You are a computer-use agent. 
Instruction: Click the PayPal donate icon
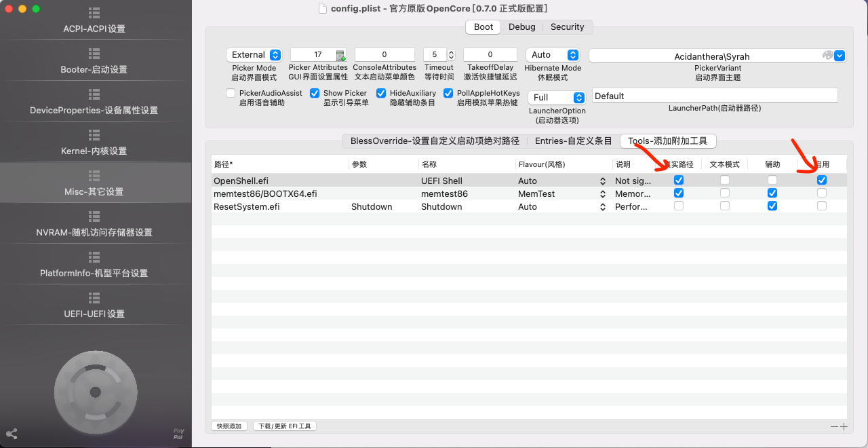(x=178, y=434)
